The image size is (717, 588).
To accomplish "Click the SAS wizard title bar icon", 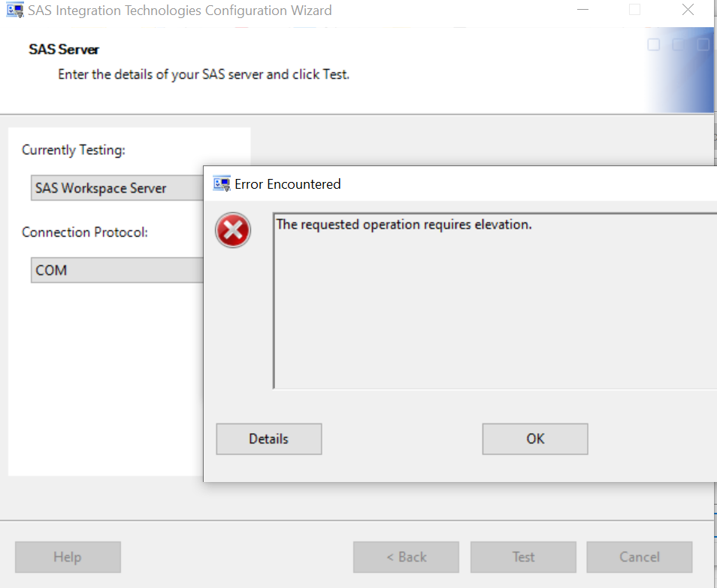I will tap(14, 11).
